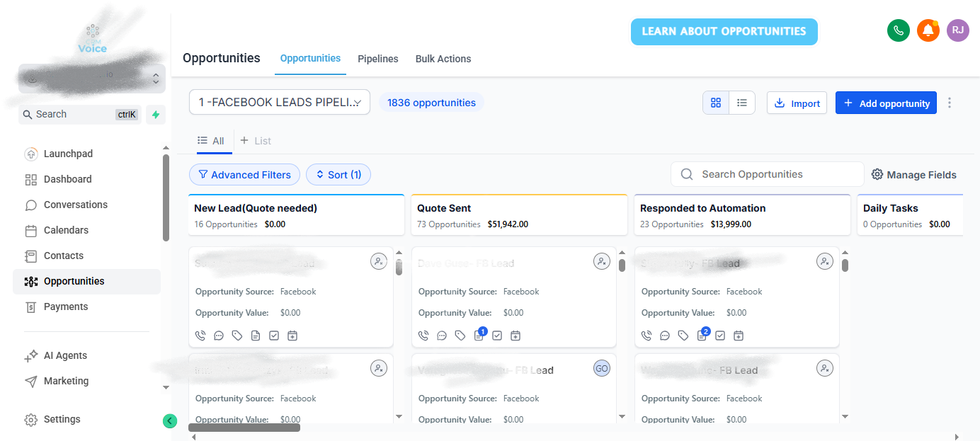Click unassigned owner icon on first Quote Sent card
Screen dimensions: 980x441
(602, 261)
